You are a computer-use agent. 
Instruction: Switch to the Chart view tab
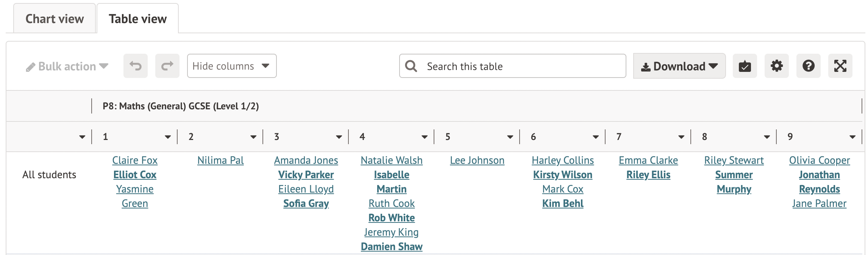(55, 19)
